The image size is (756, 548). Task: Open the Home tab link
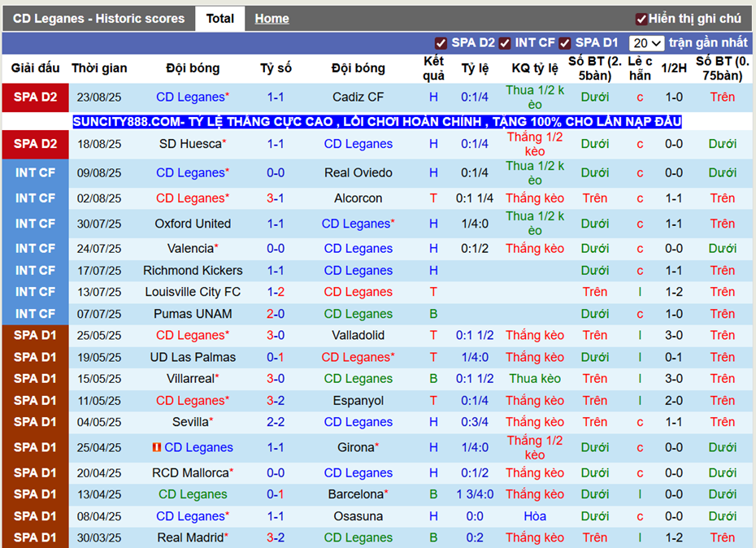272,19
